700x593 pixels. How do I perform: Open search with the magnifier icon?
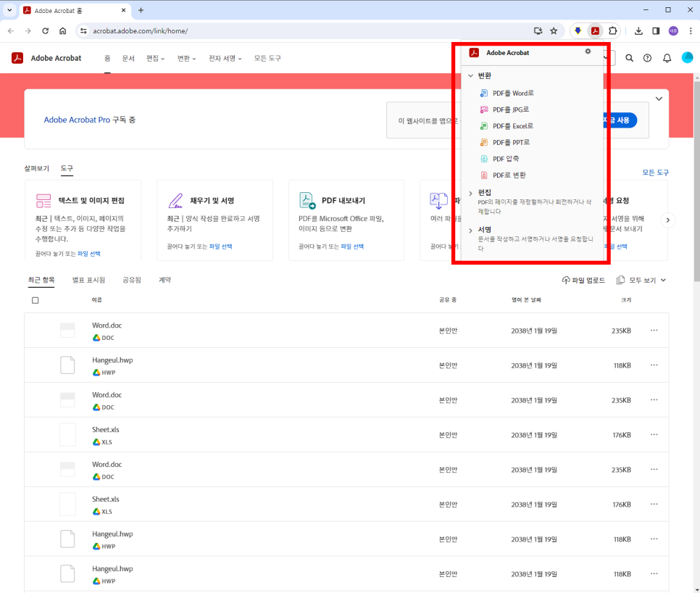pos(629,58)
